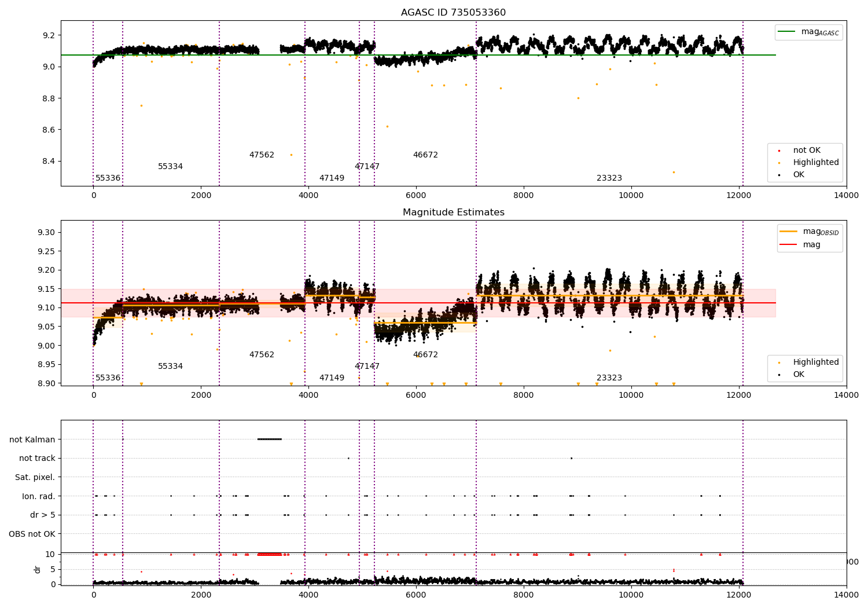Click the 9.30 y-axis tick in the magnitude estimates plot
The height and width of the screenshot is (608, 868).
click(46, 233)
